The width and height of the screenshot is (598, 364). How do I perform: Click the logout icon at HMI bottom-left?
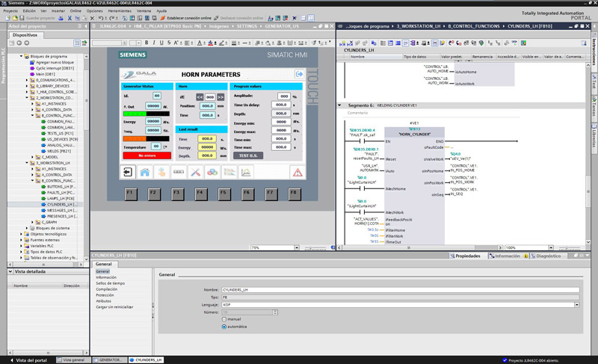click(x=128, y=172)
